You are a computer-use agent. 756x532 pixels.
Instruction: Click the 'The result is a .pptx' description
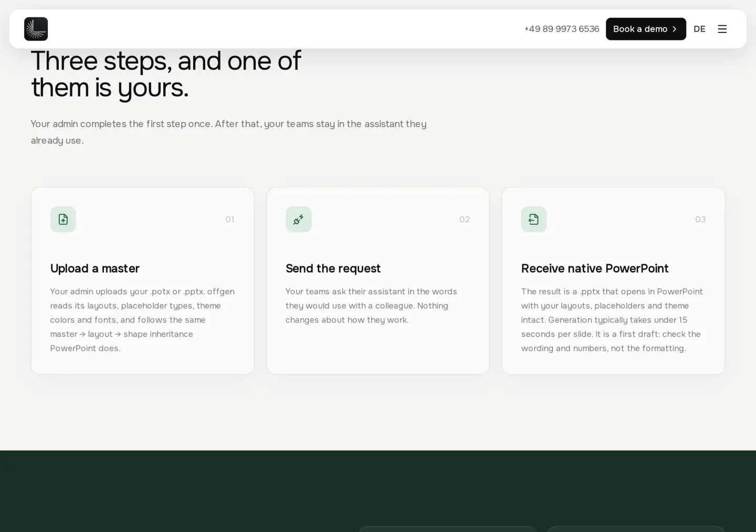click(612, 320)
